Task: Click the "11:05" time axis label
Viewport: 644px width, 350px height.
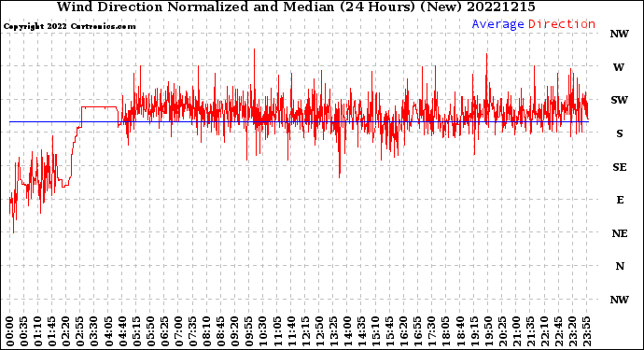Action: (277, 331)
